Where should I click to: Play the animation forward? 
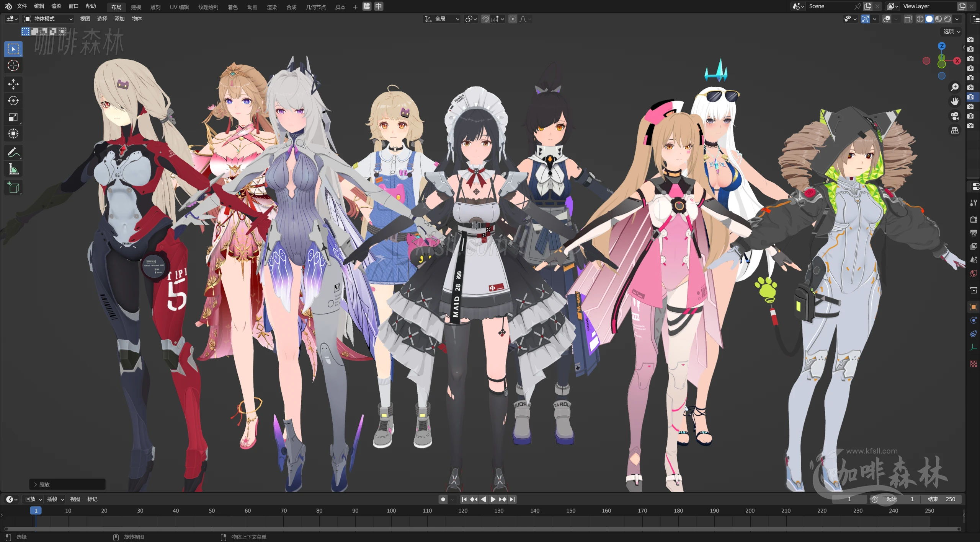tap(493, 499)
